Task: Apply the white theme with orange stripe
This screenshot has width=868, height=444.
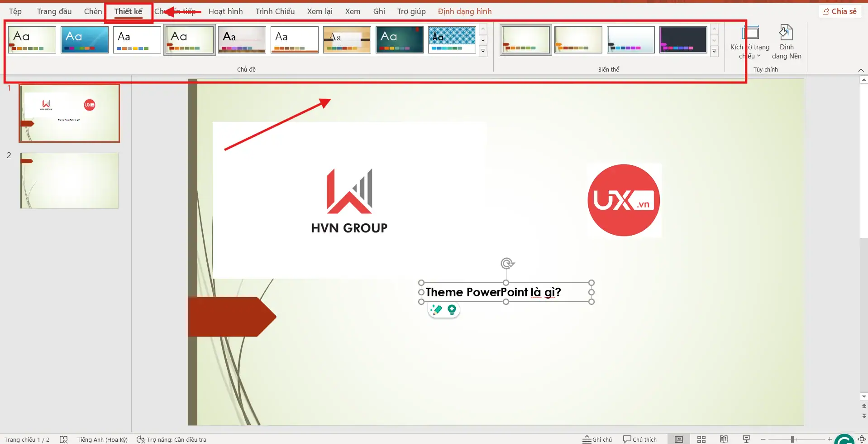Action: click(x=295, y=40)
